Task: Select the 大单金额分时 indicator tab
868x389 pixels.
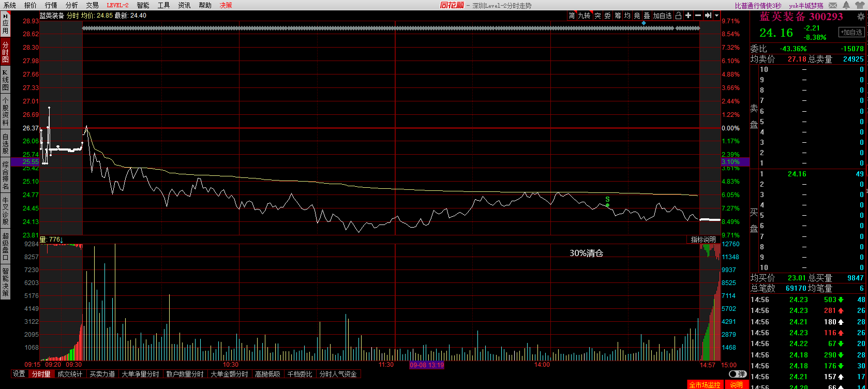Action: click(230, 374)
